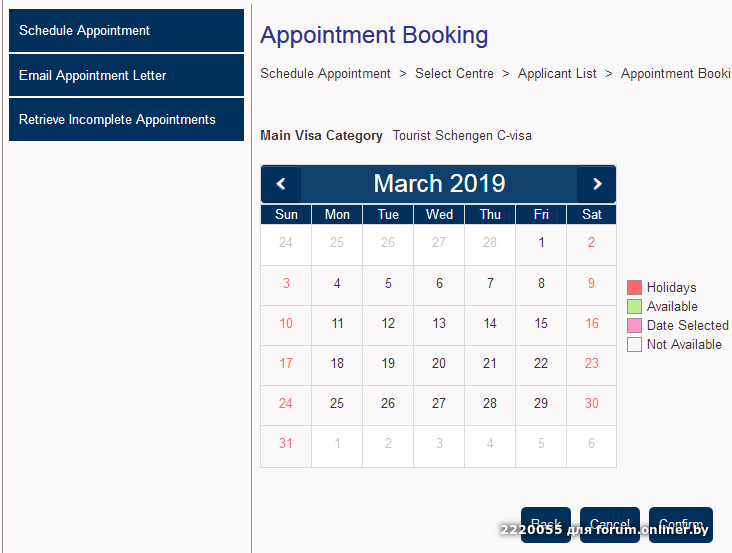This screenshot has width=732, height=553.
Task: Click the red Holidays legend swatch
Action: point(634,288)
